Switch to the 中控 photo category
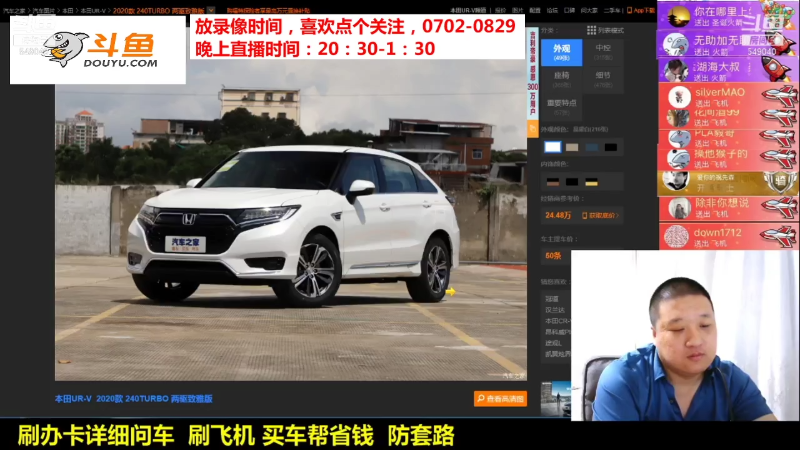The width and height of the screenshot is (800, 450). pos(603,52)
